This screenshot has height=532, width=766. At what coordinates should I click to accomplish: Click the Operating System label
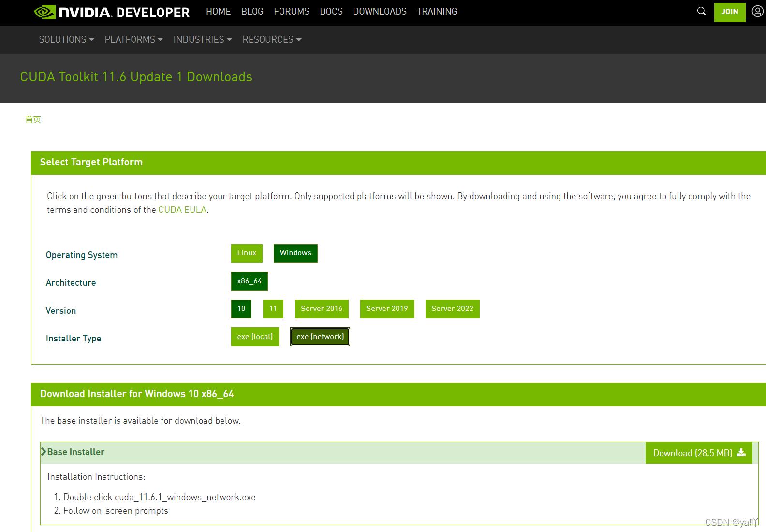tap(82, 255)
